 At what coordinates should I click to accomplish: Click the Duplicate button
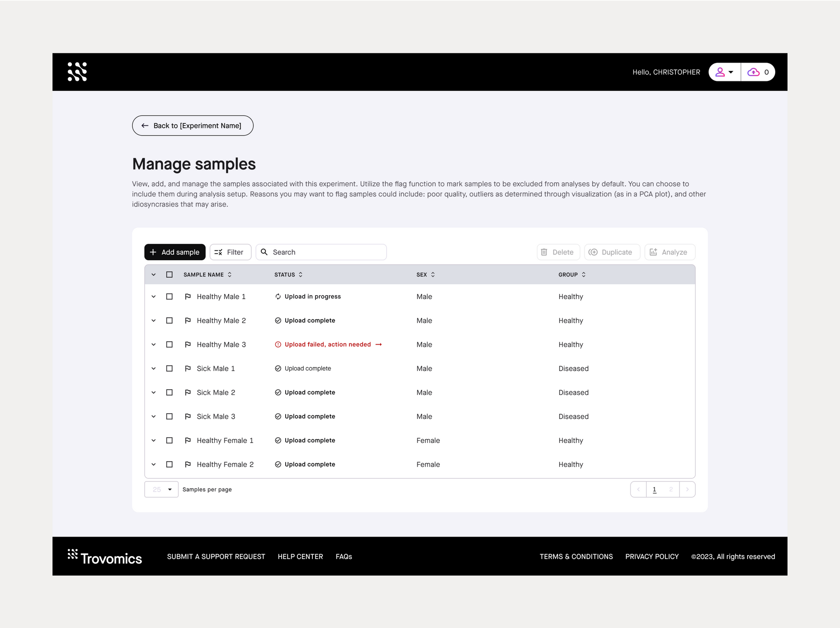pyautogui.click(x=612, y=252)
